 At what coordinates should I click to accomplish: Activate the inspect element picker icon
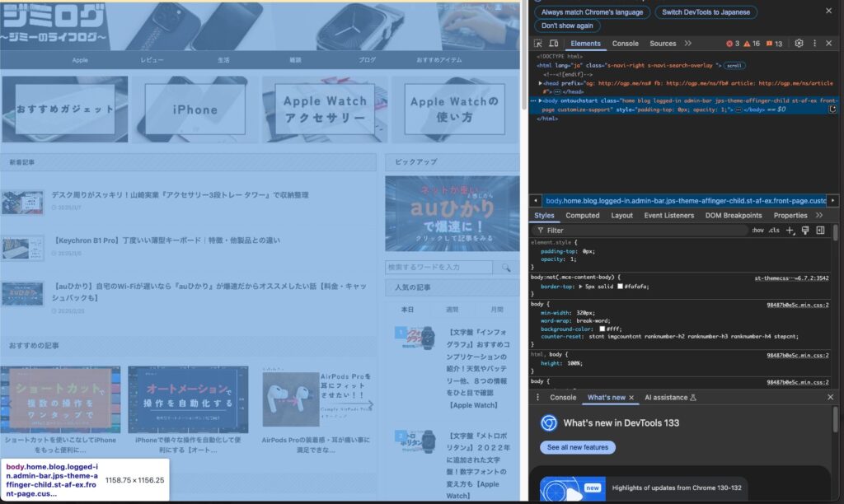(538, 44)
